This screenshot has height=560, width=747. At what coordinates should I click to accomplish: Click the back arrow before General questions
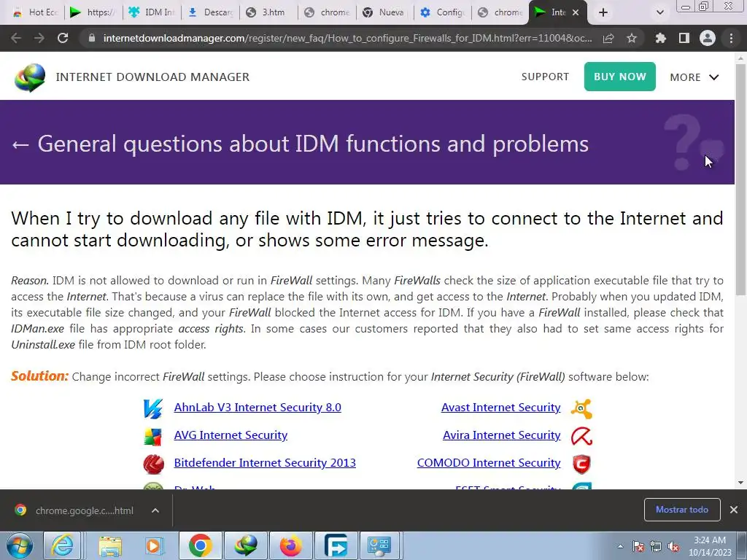click(20, 144)
